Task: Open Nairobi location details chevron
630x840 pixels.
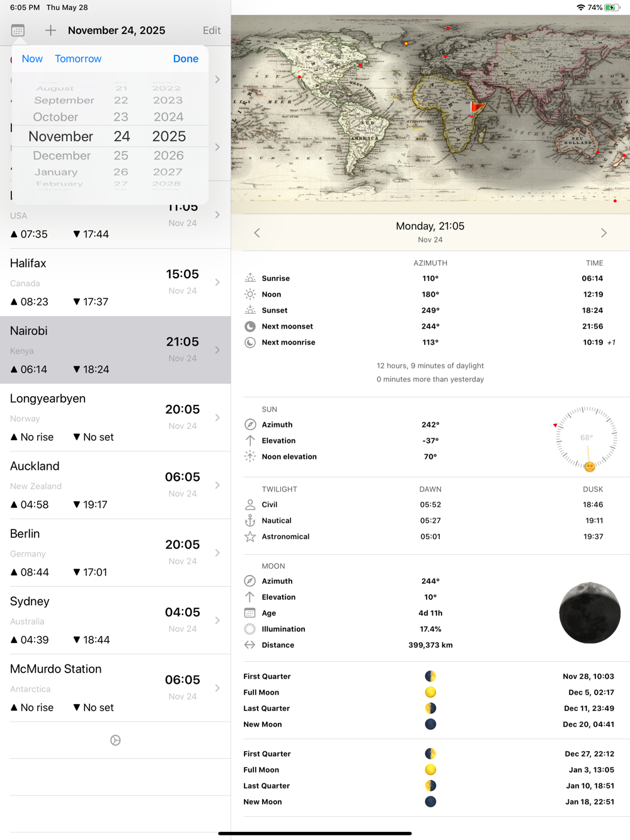Action: coord(217,350)
